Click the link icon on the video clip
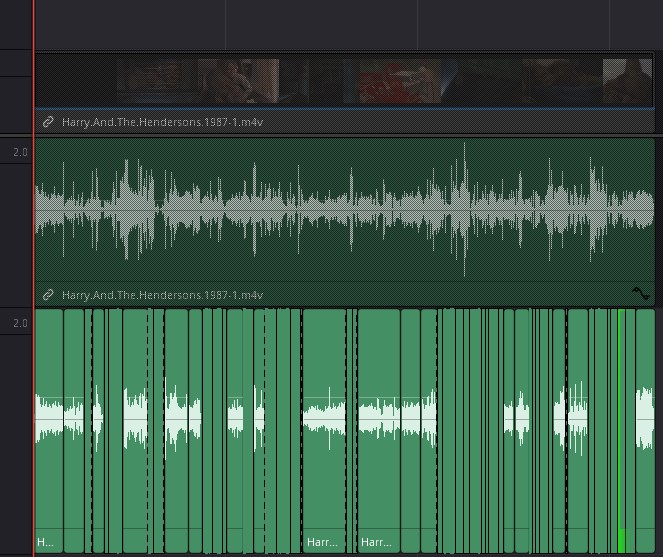This screenshot has height=557, width=663. 48,122
